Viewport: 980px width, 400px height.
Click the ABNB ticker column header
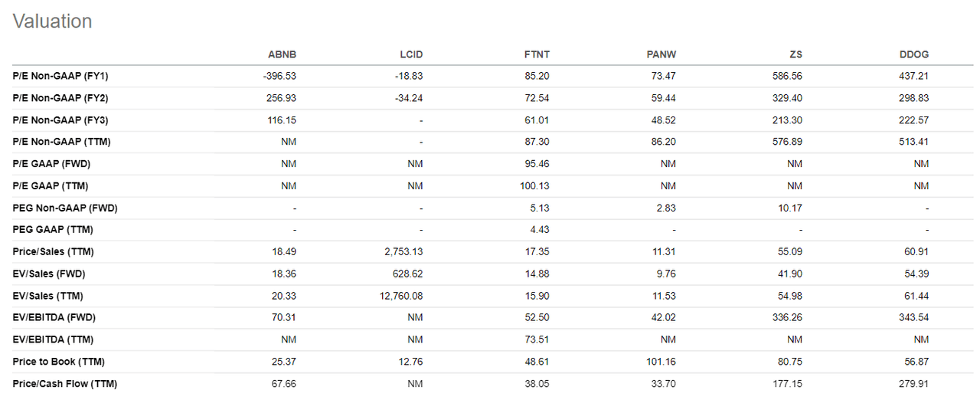pos(284,54)
